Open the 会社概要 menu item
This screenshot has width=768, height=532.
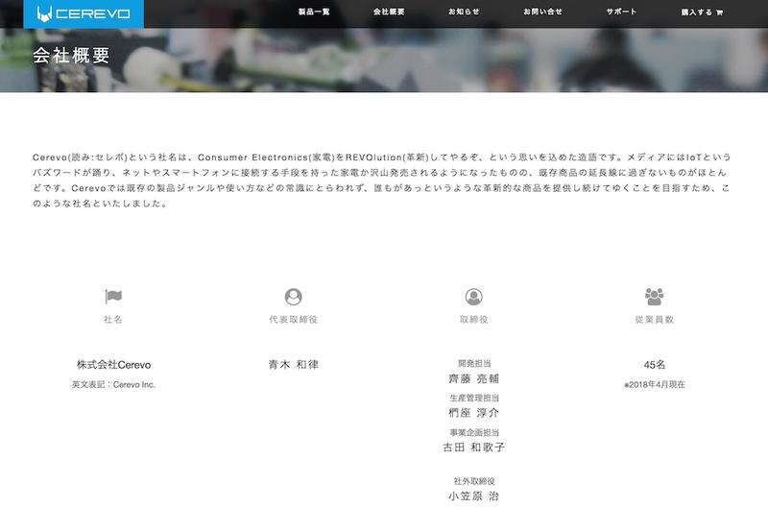click(389, 12)
